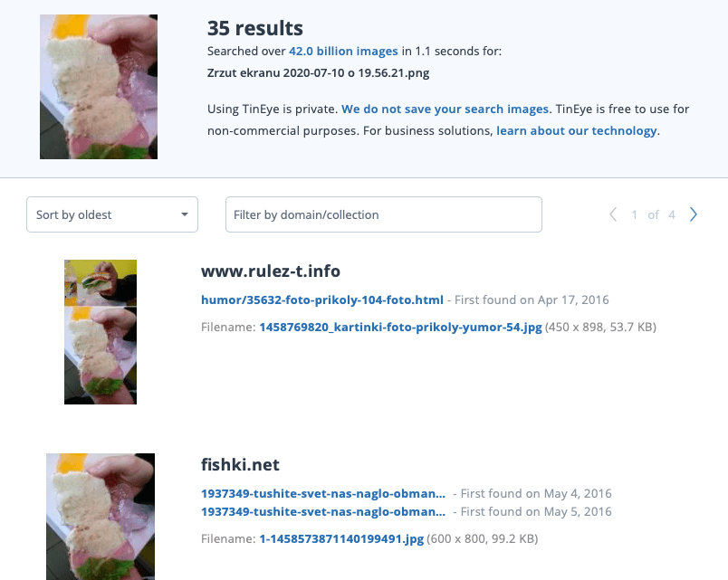This screenshot has width=728, height=580.
Task: Open fishki.net link found May 4, 2016
Action: pos(323,493)
